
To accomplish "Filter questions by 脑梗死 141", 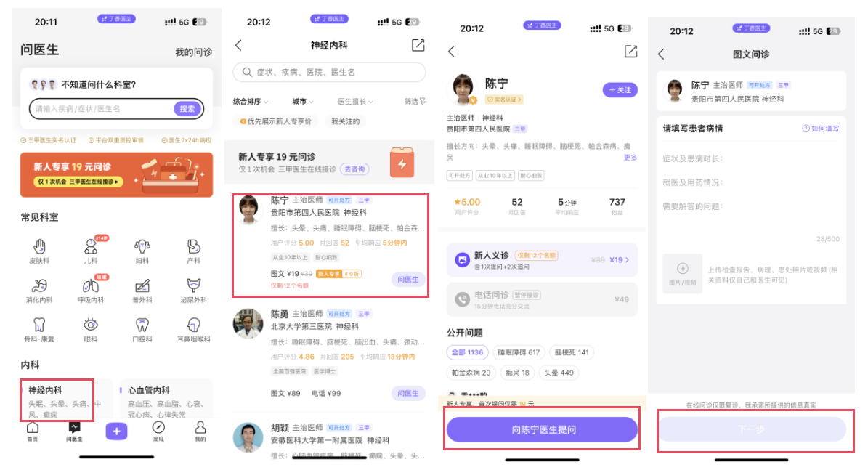I will coord(572,352).
